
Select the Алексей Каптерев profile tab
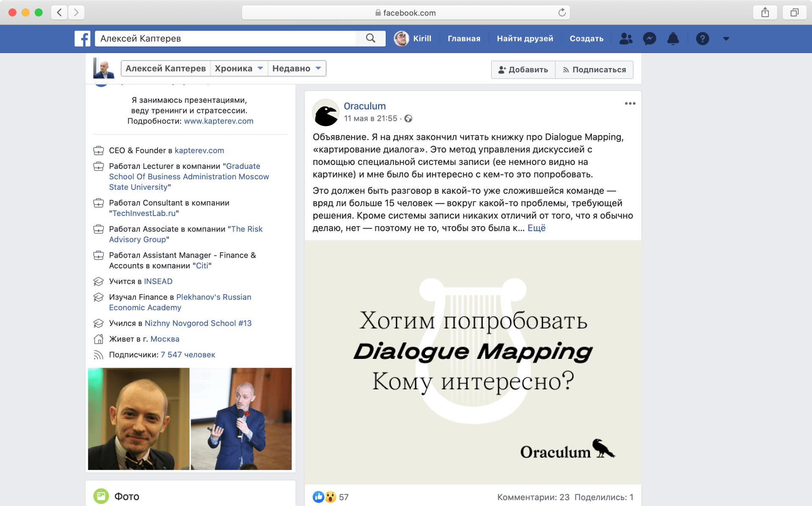point(166,68)
